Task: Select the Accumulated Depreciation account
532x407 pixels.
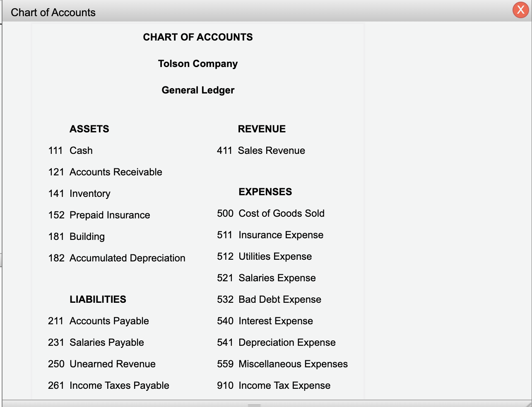Action: click(x=117, y=258)
